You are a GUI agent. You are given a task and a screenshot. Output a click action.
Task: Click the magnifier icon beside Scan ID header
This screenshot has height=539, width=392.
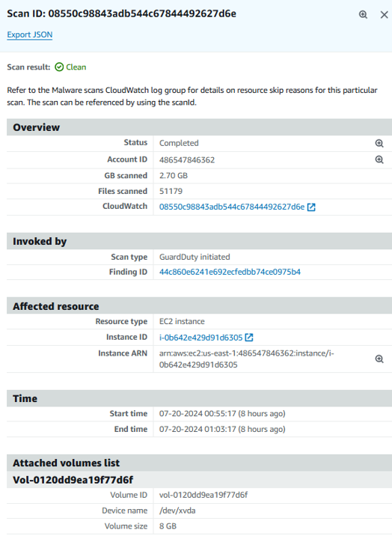coord(363,14)
